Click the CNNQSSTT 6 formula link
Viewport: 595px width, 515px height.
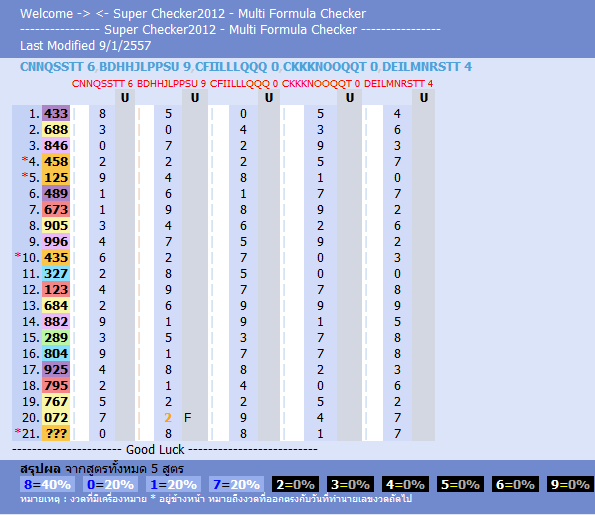(x=57, y=67)
